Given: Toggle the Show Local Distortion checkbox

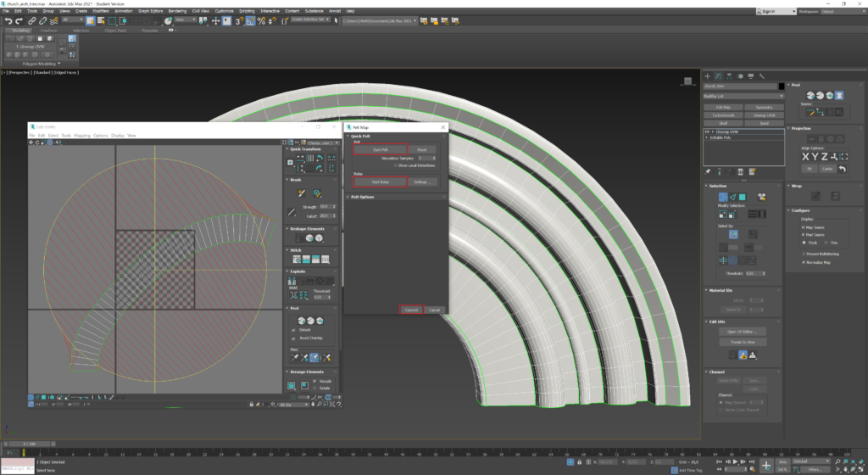Looking at the screenshot, I should tap(396, 165).
